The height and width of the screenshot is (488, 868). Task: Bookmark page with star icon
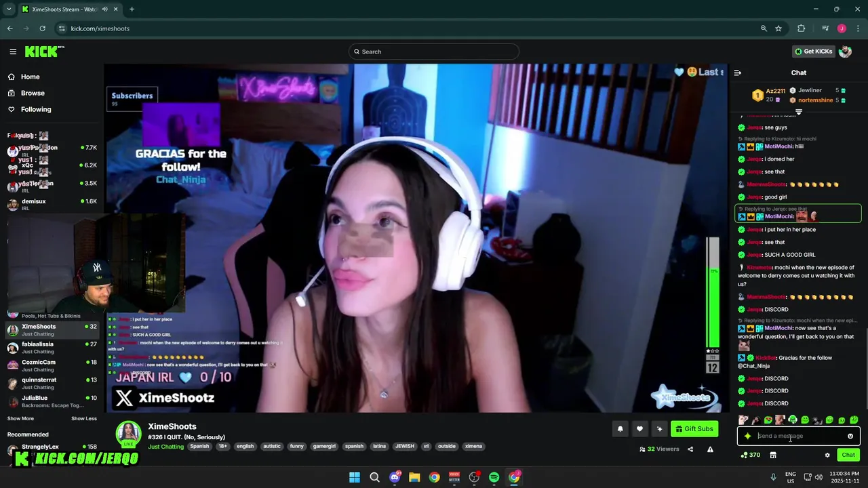778,28
